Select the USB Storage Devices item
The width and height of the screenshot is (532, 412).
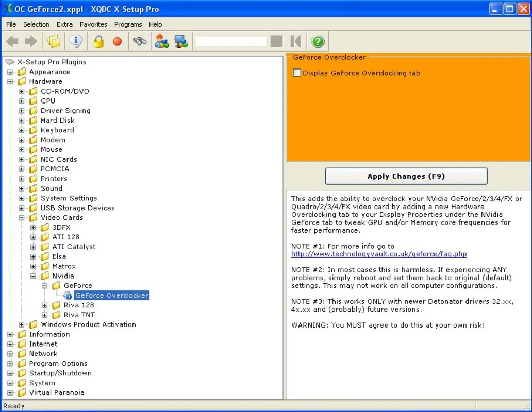tap(78, 208)
